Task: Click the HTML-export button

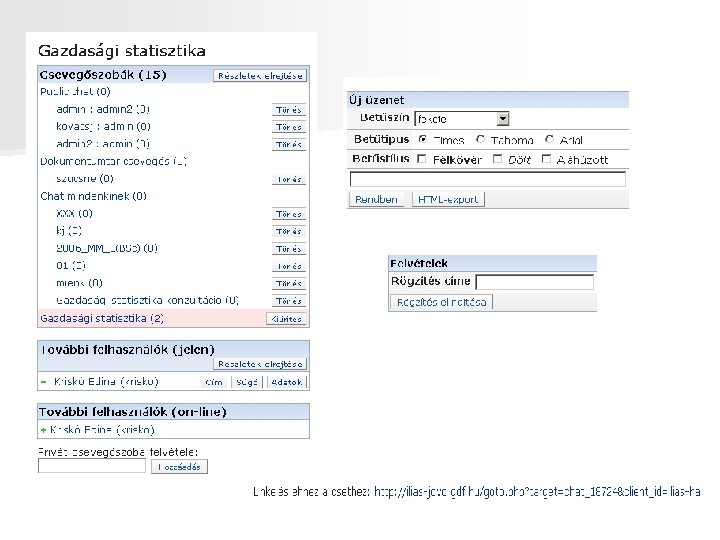Action: click(448, 199)
